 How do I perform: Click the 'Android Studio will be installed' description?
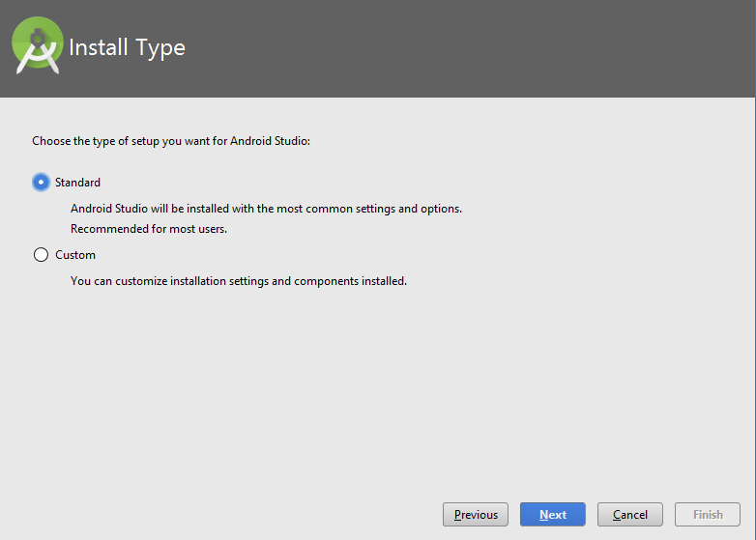click(x=266, y=209)
